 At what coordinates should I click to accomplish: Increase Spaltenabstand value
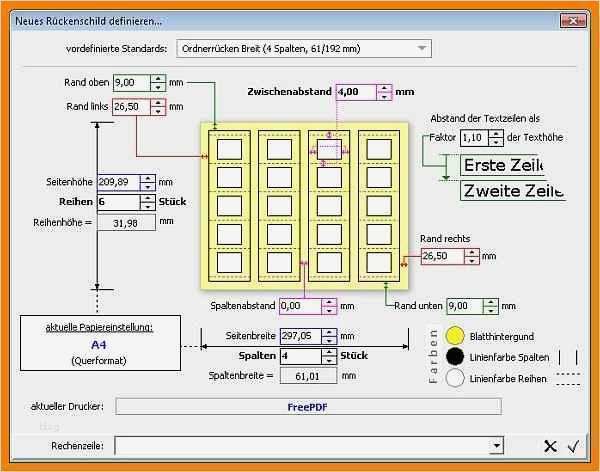click(329, 302)
